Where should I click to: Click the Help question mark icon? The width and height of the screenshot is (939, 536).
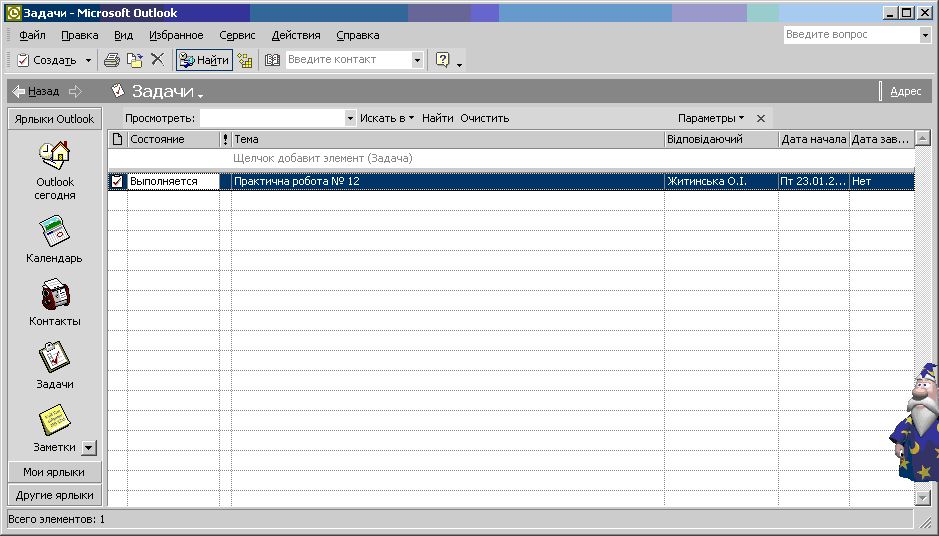pyautogui.click(x=442, y=60)
